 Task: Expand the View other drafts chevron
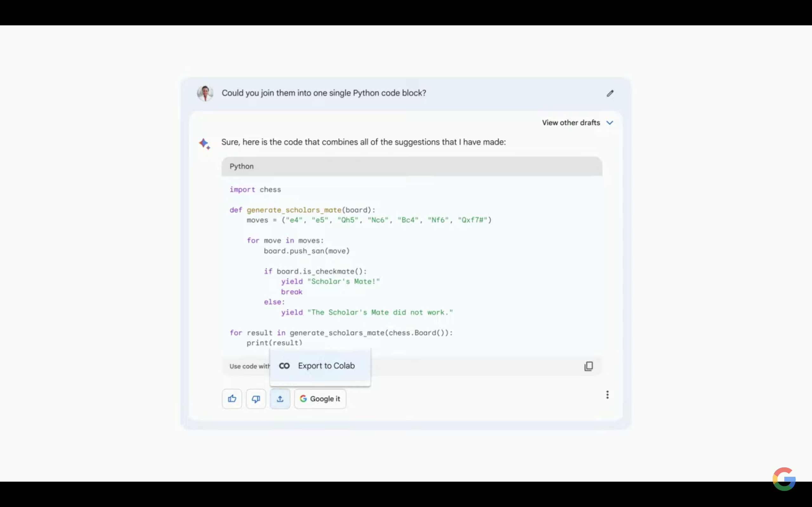pyautogui.click(x=610, y=123)
